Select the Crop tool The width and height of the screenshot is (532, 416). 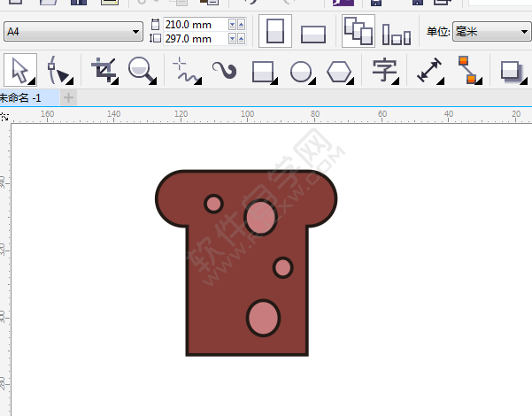pos(104,70)
